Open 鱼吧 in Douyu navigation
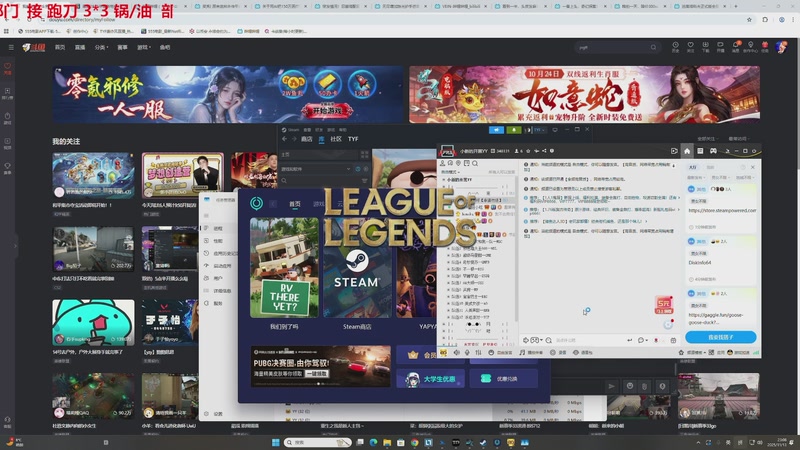This screenshot has height=450, width=800. tap(165, 47)
